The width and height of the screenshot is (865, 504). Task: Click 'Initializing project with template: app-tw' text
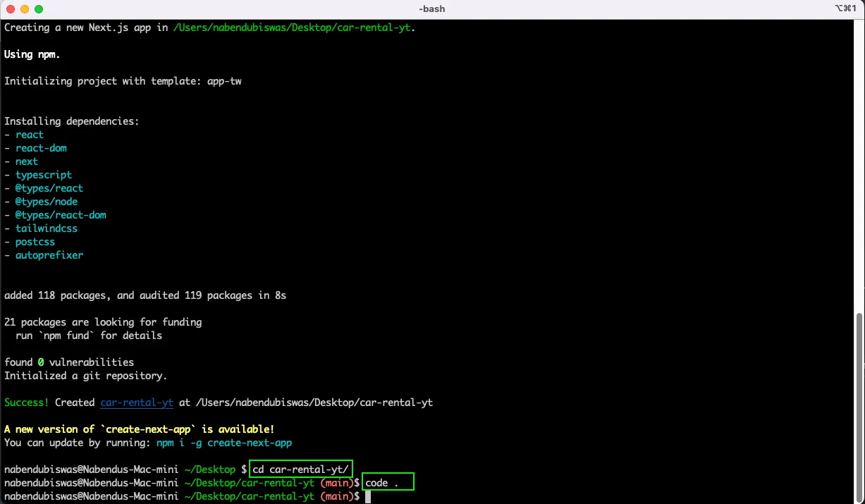123,81
